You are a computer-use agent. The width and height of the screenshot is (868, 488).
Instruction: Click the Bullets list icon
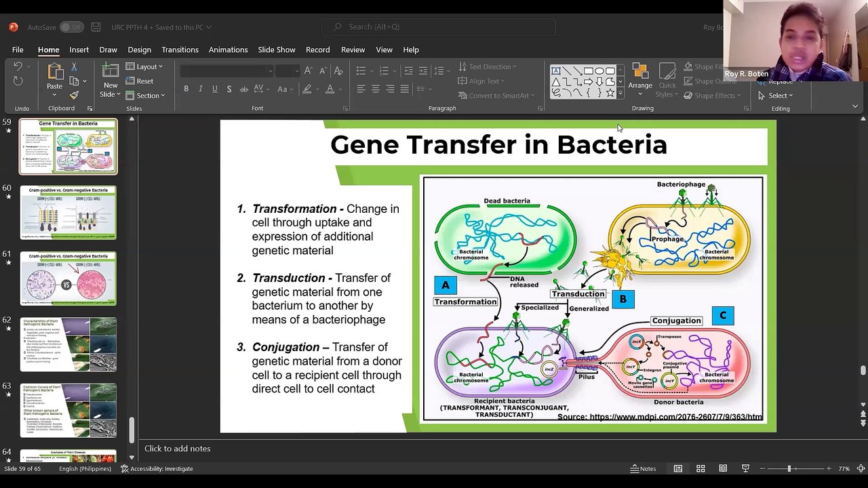[x=361, y=70]
